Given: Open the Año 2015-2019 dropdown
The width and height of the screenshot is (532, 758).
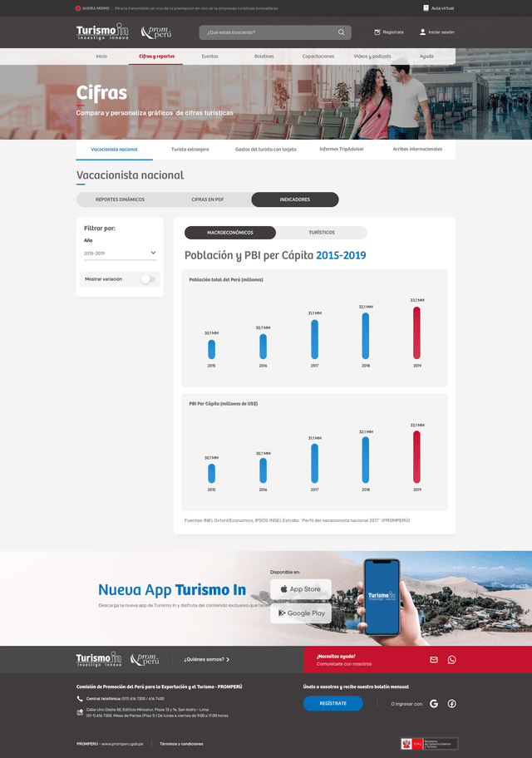Looking at the screenshot, I should (120, 253).
